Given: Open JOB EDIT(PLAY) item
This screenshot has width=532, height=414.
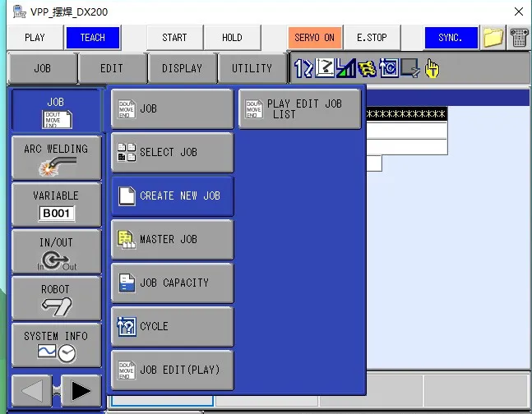Looking at the screenshot, I should tap(173, 370).
